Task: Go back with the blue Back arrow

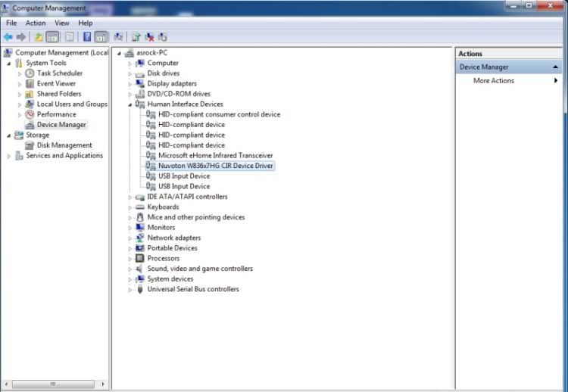Action: [x=8, y=37]
